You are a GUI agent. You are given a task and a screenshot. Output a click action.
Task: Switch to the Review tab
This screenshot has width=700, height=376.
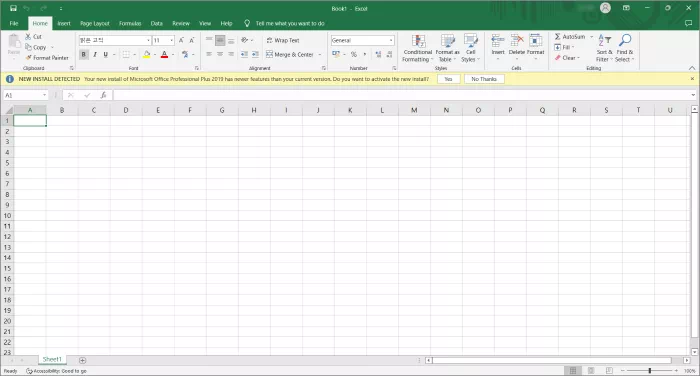pos(181,23)
